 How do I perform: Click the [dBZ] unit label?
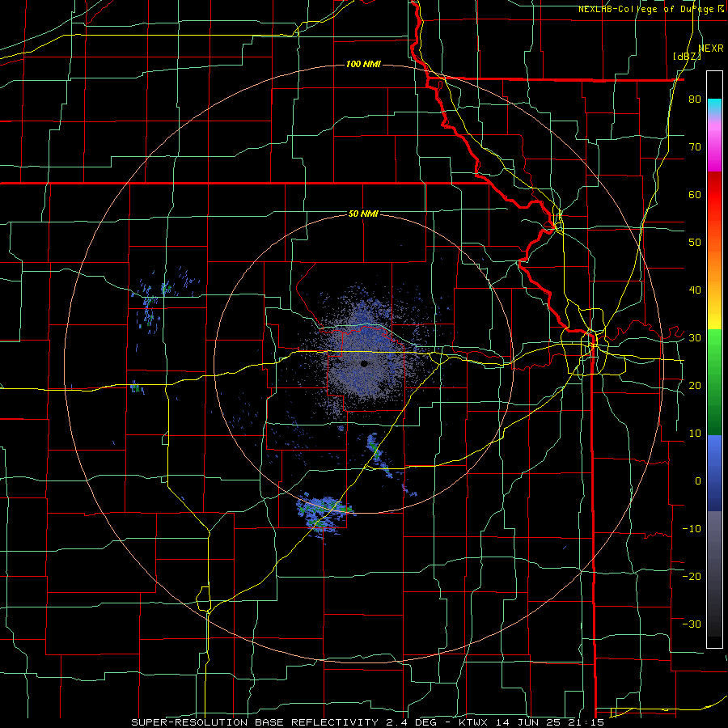[687, 57]
